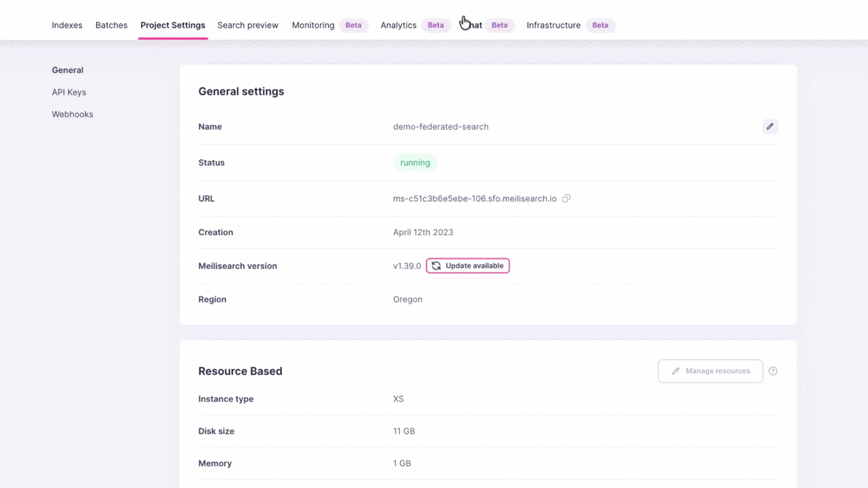Viewport: 868px width, 488px height.
Task: Open Webhooks in the sidebar
Action: (73, 115)
